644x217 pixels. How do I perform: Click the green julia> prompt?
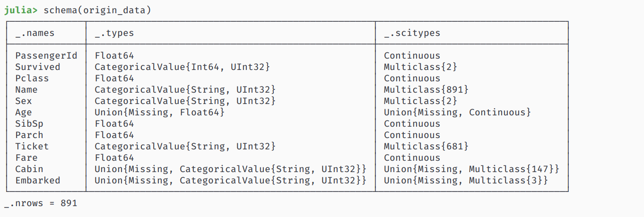21,10
